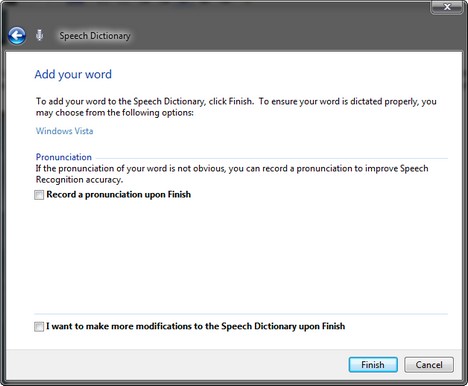Close the Speech Dictionary window

447,7
